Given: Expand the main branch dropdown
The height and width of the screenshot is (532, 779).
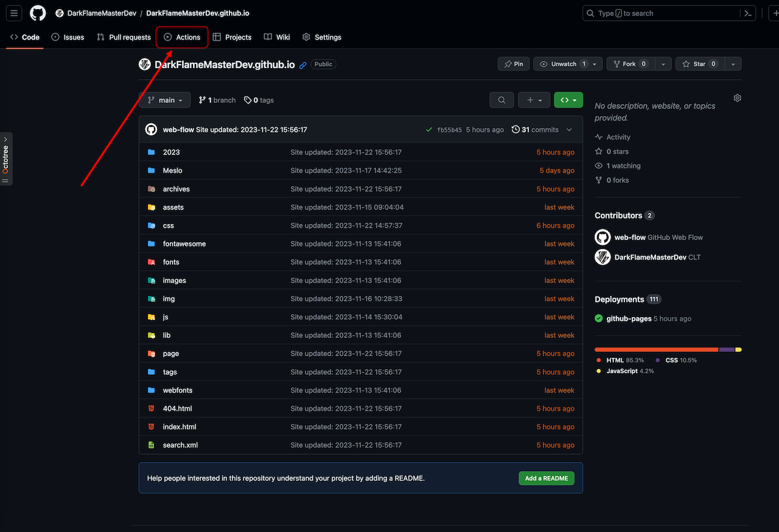Looking at the screenshot, I should [x=164, y=100].
